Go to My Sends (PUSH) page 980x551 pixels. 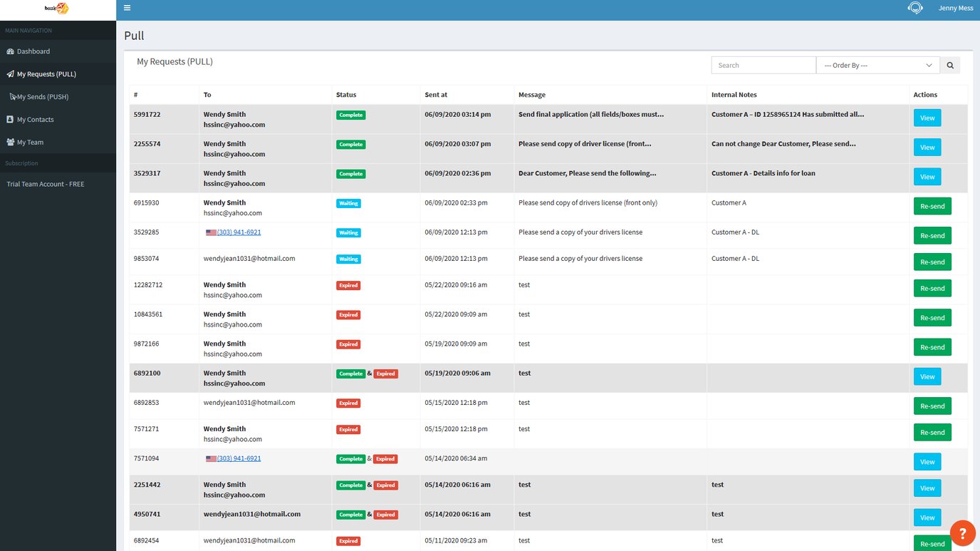42,97
